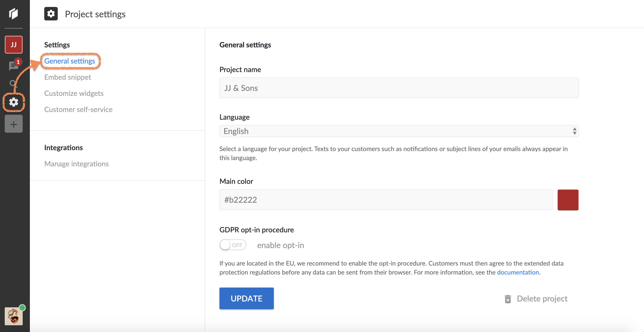The width and height of the screenshot is (644, 332).
Task: Open conversations with one unread badge
Action: coord(13,66)
